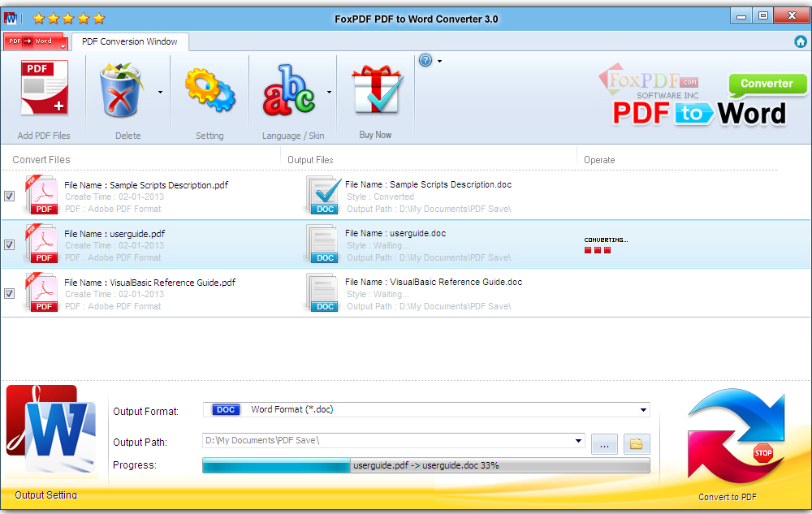Viewport: 812px width, 514px height.
Task: Toggle the userguide.pdf checkbox
Action: (x=9, y=245)
